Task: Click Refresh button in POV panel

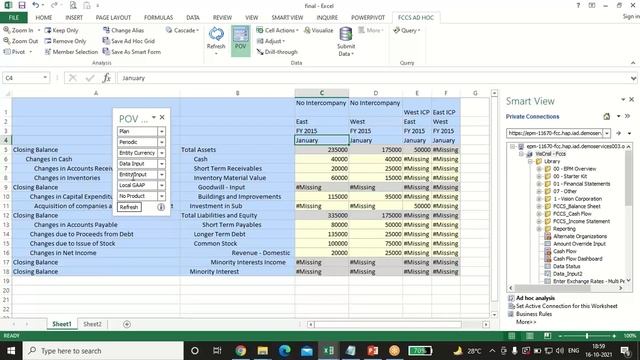Action: [129, 207]
